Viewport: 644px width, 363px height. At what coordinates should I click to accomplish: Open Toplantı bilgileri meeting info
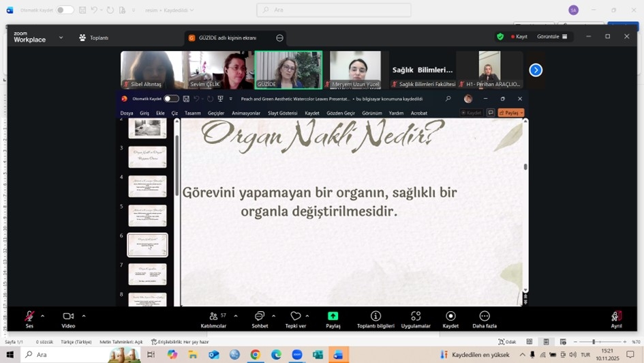(x=375, y=317)
